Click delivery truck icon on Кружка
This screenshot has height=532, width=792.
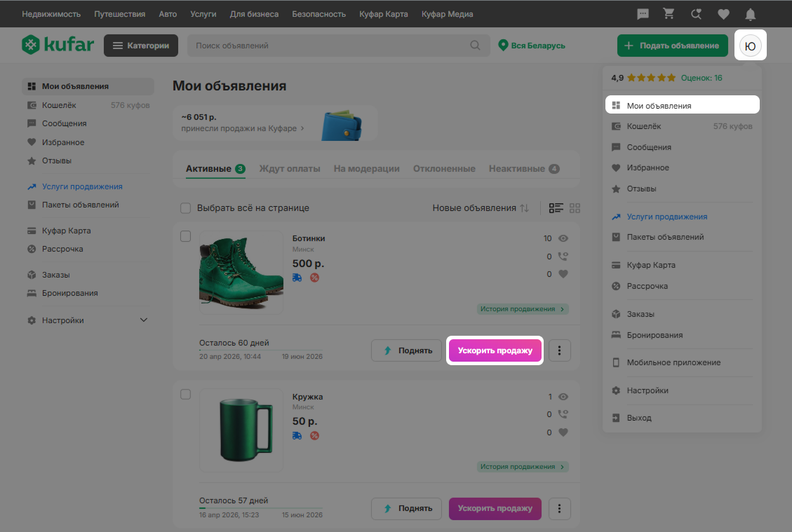(297, 435)
